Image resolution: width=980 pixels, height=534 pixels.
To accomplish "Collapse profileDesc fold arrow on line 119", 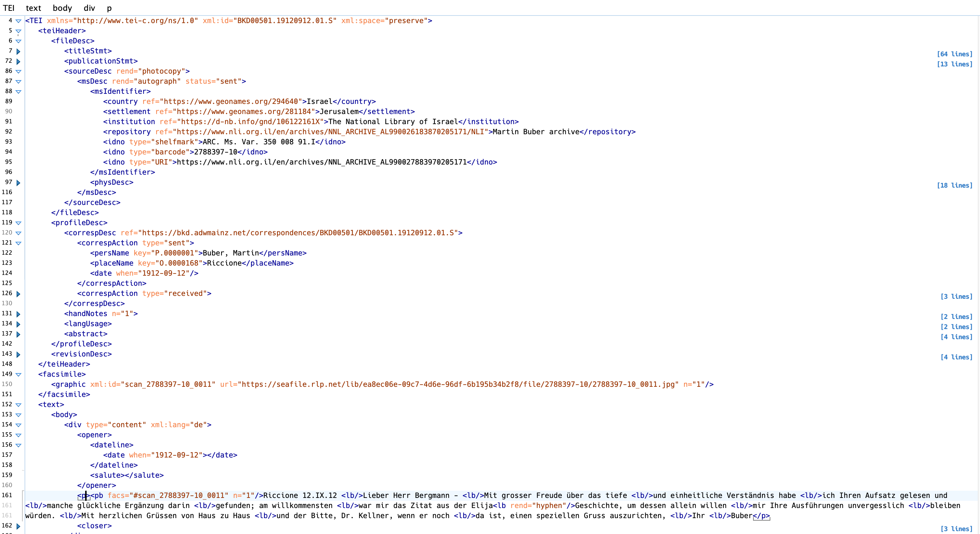I will coord(18,223).
